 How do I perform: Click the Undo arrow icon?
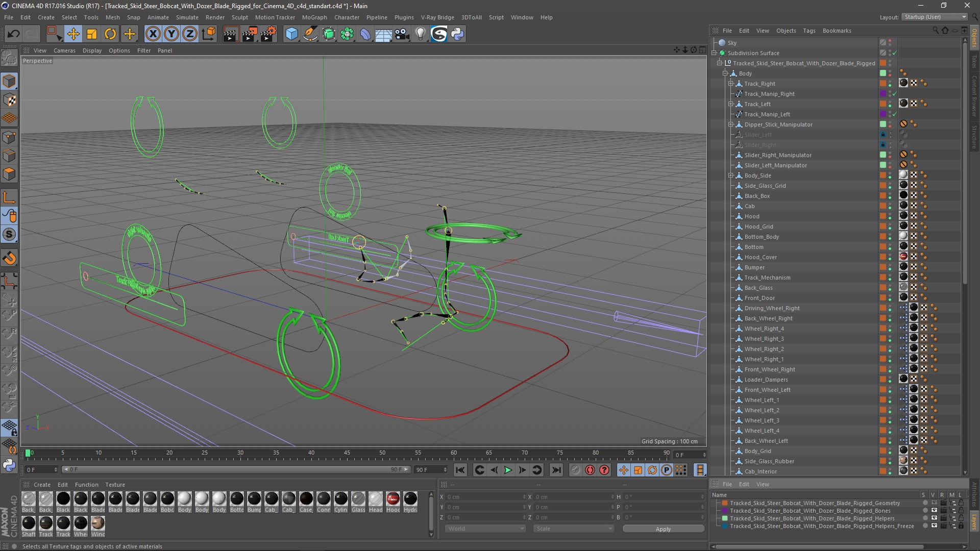pos(13,34)
